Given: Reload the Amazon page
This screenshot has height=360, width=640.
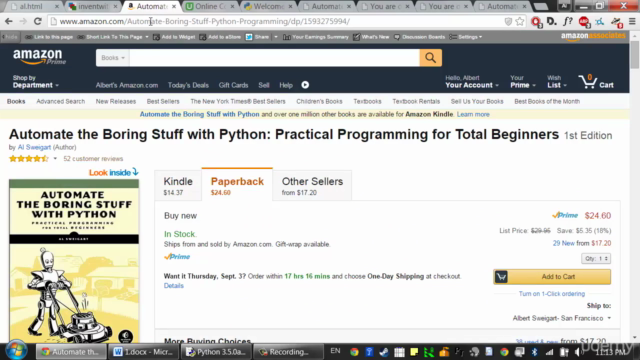Looking at the screenshot, I should (38, 21).
